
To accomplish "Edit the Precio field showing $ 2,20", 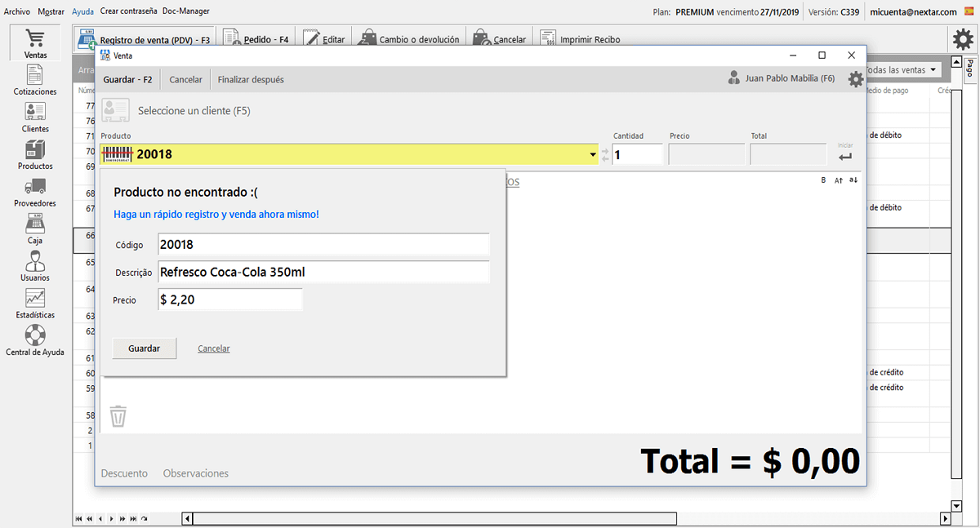I will click(x=229, y=299).
